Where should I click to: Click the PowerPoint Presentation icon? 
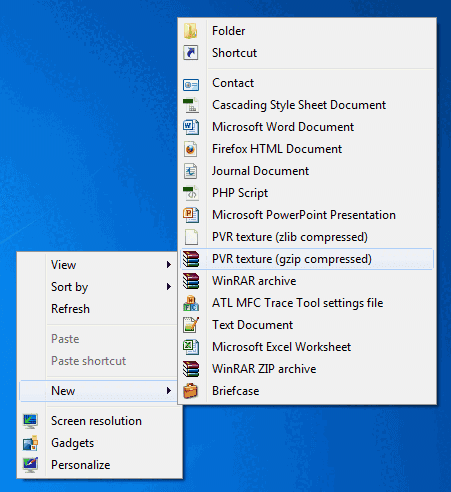pos(191,215)
